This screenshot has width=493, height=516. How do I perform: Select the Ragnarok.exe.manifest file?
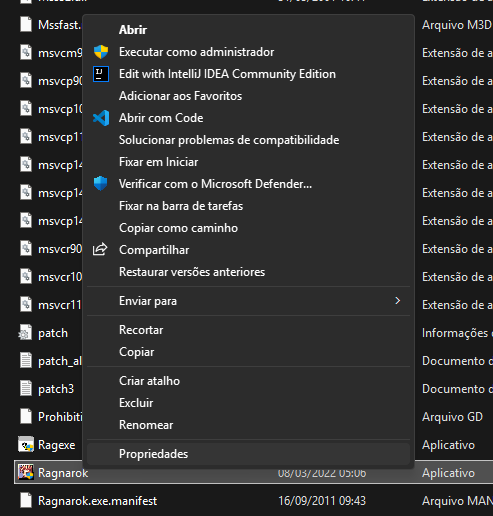click(x=97, y=501)
